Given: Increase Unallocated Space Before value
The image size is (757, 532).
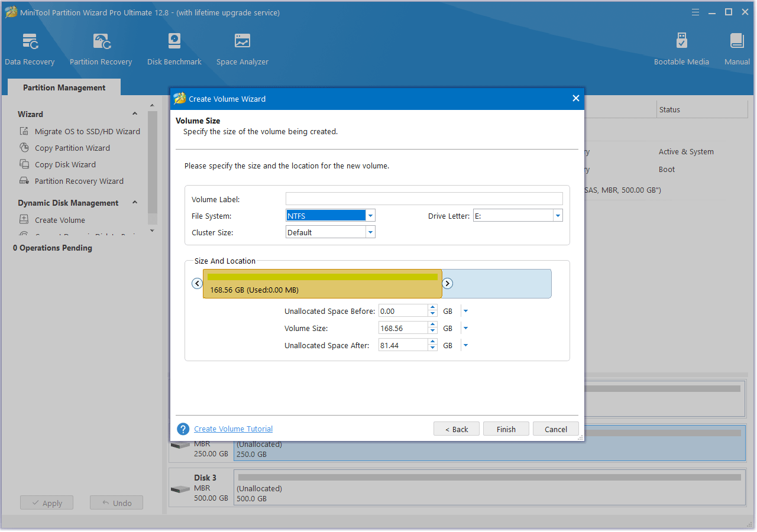Looking at the screenshot, I should point(433,308).
